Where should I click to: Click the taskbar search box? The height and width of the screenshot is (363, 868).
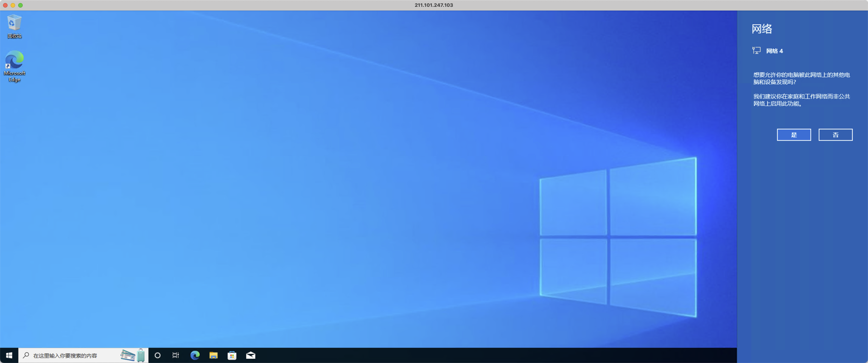coord(72,355)
